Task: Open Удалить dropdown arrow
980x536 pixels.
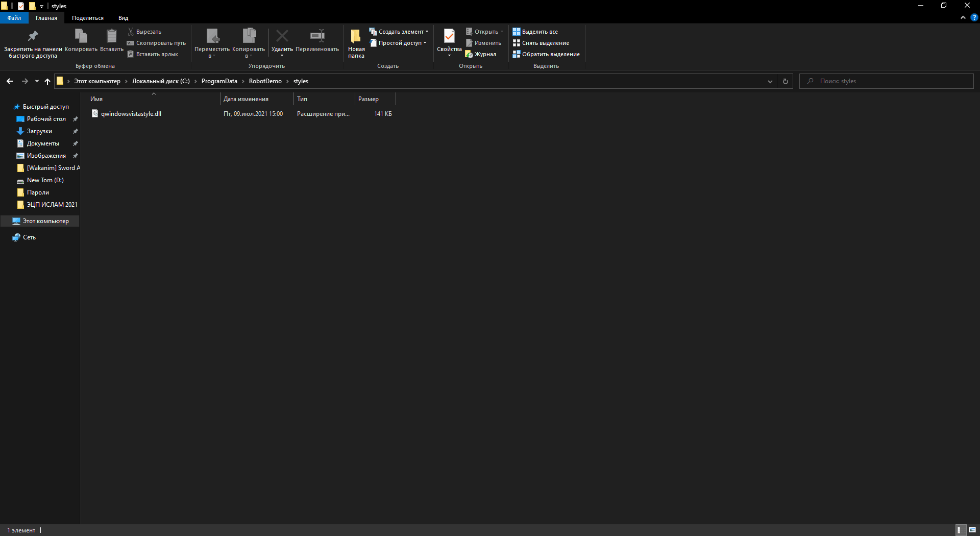Action: click(282, 55)
